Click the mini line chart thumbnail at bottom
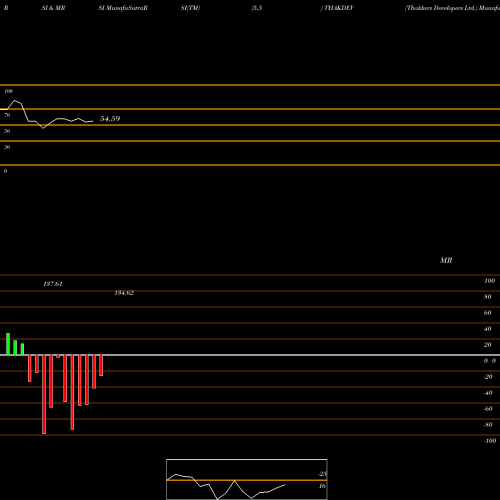The height and width of the screenshot is (500, 500). [247, 479]
